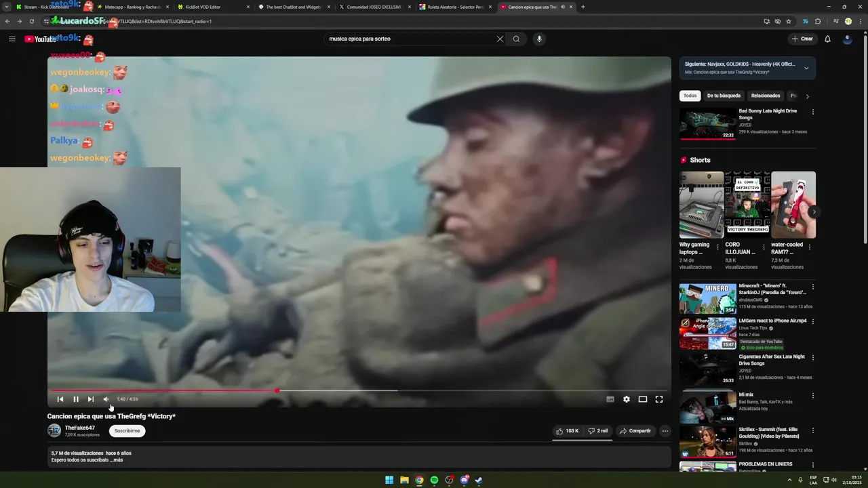This screenshot has height=488, width=868.
Task: Open CORO LLOJUAN short thumbnail
Action: [747, 205]
